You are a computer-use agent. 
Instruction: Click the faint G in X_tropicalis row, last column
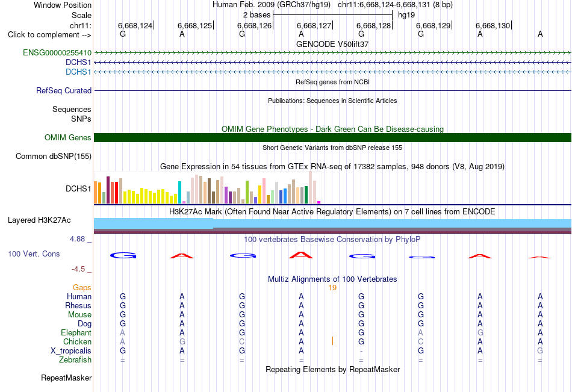point(540,351)
